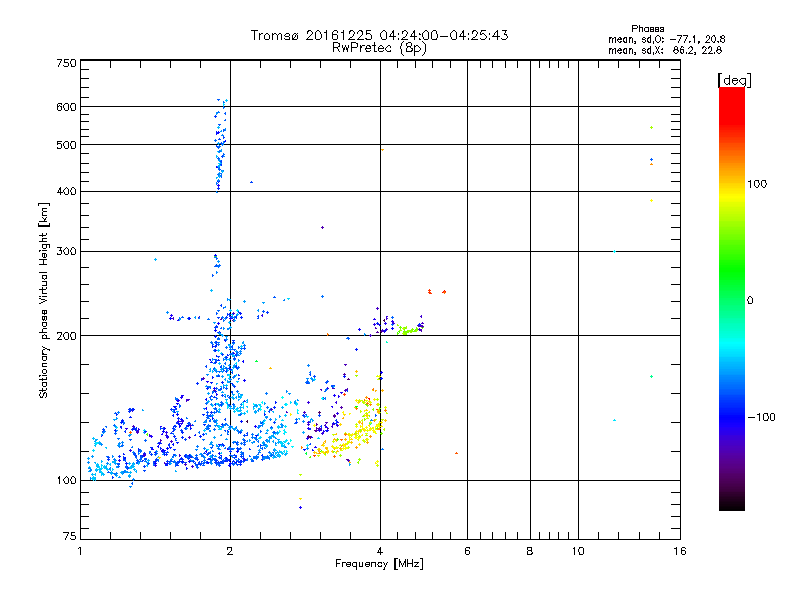
Task: Click the title "Tromsø 20161225 04:24:00-04:25:43"
Action: (x=379, y=35)
